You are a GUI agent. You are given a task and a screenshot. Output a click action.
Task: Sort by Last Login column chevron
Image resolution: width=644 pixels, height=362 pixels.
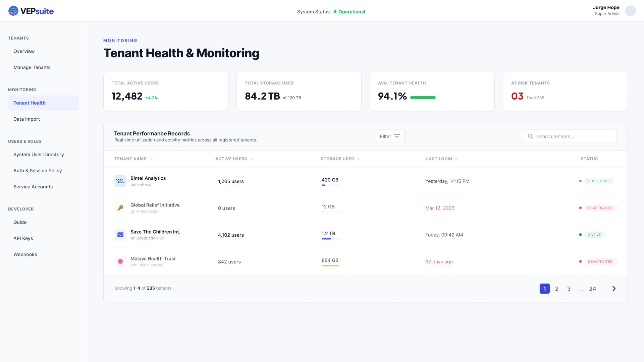(x=457, y=159)
